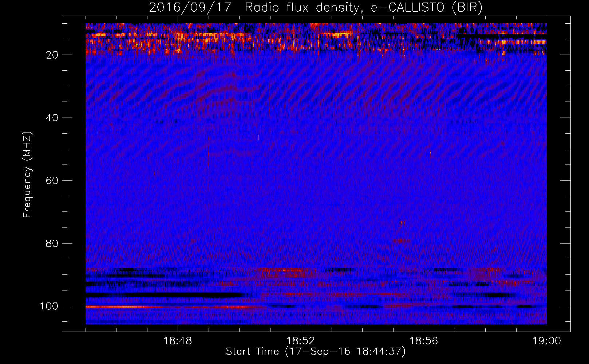Click the 40 MHz frequency tick label
This screenshot has height=364, width=589.
(x=52, y=118)
